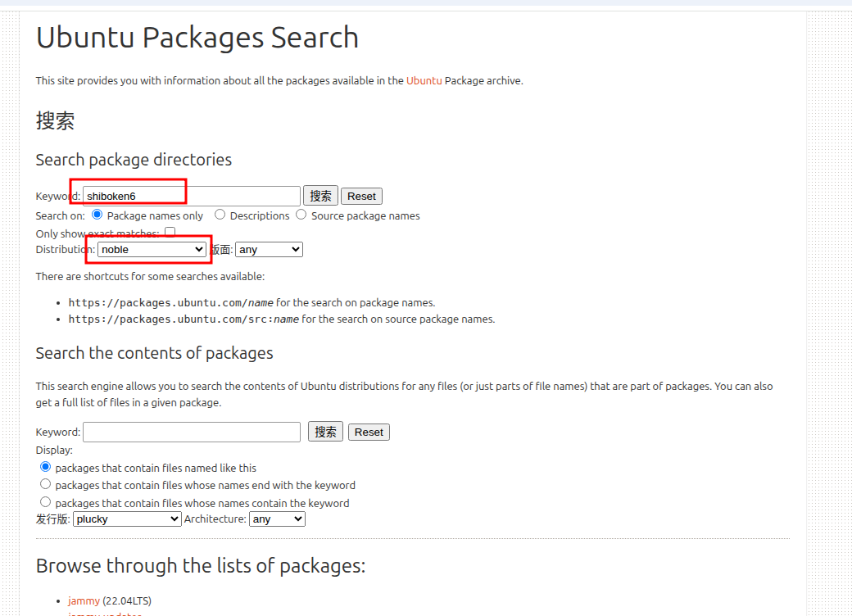Click the 搜索 button beside shiboken6 keyword
The height and width of the screenshot is (616, 852).
320,196
